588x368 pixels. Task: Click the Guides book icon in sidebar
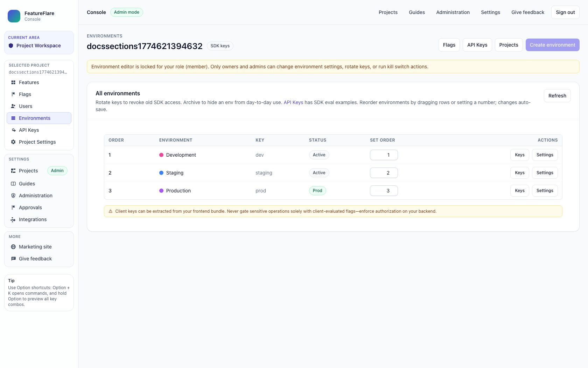pos(13,184)
